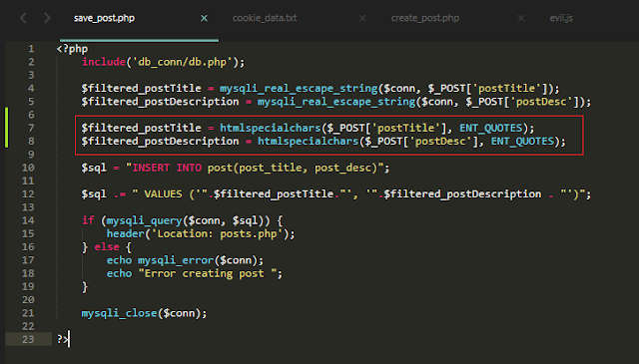
Task: Click mysqli_real_escape_string on line 4
Action: click(299, 89)
